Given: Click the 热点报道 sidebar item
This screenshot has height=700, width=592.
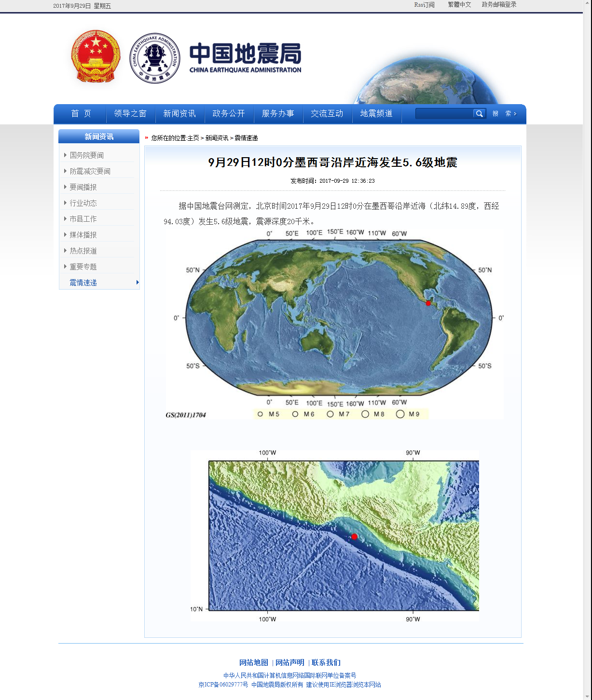Looking at the screenshot, I should 83,251.
